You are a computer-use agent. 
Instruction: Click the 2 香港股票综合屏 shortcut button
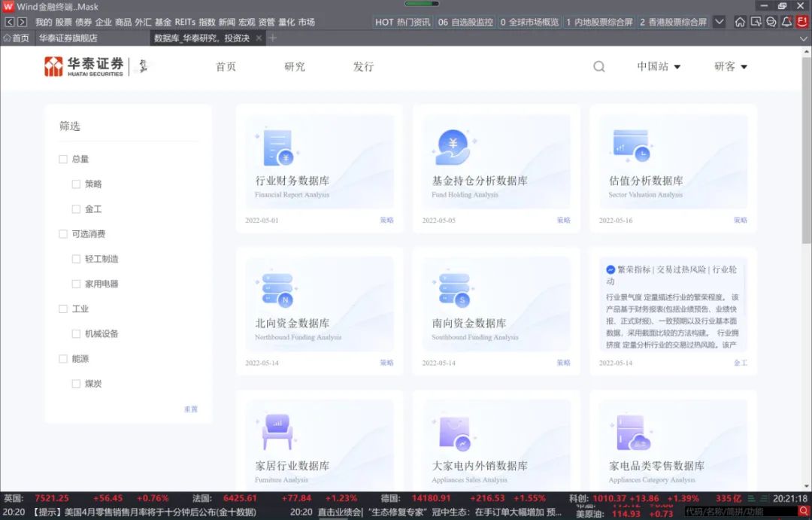tap(673, 22)
